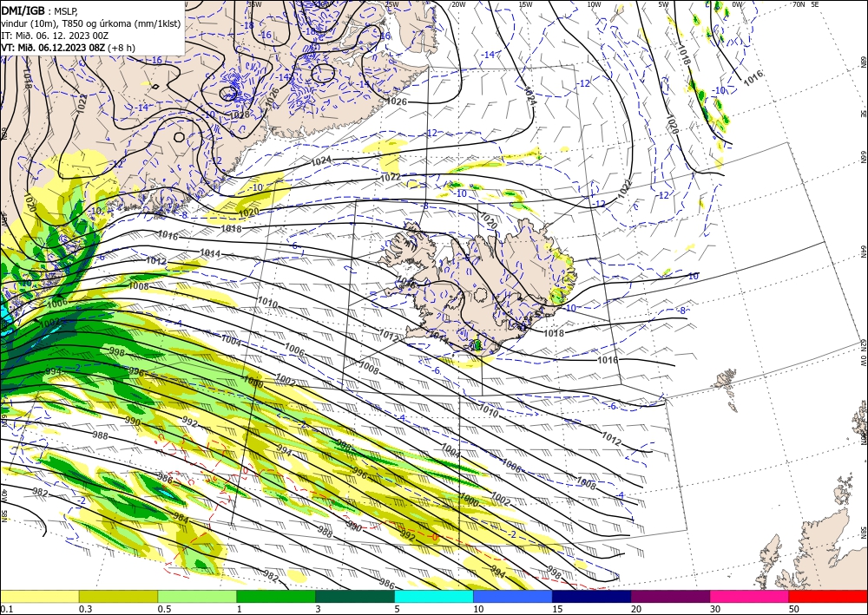Click the yellow 0.1–0.3 legend color band
Image resolution: width=868 pixels, height=615 pixels.
coord(39,596)
